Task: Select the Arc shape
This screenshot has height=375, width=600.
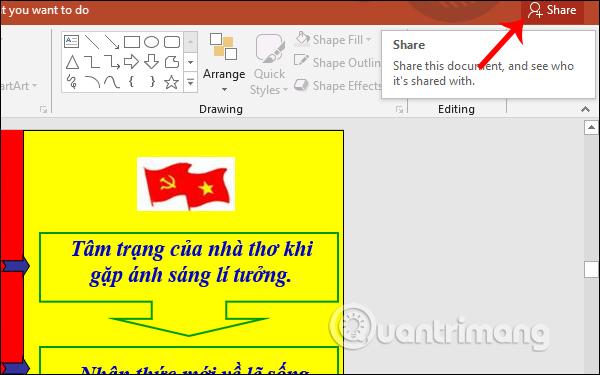Action: click(92, 82)
